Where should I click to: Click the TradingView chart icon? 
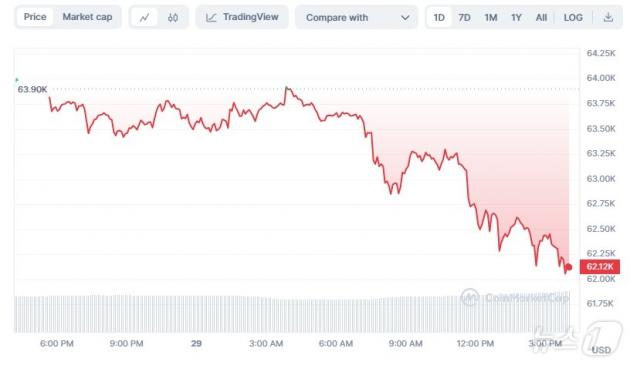211,17
